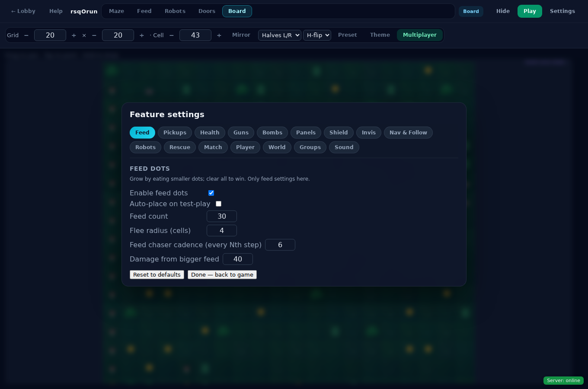Go back to Lobby
Image resolution: width=588 pixels, height=389 pixels.
coord(23,11)
